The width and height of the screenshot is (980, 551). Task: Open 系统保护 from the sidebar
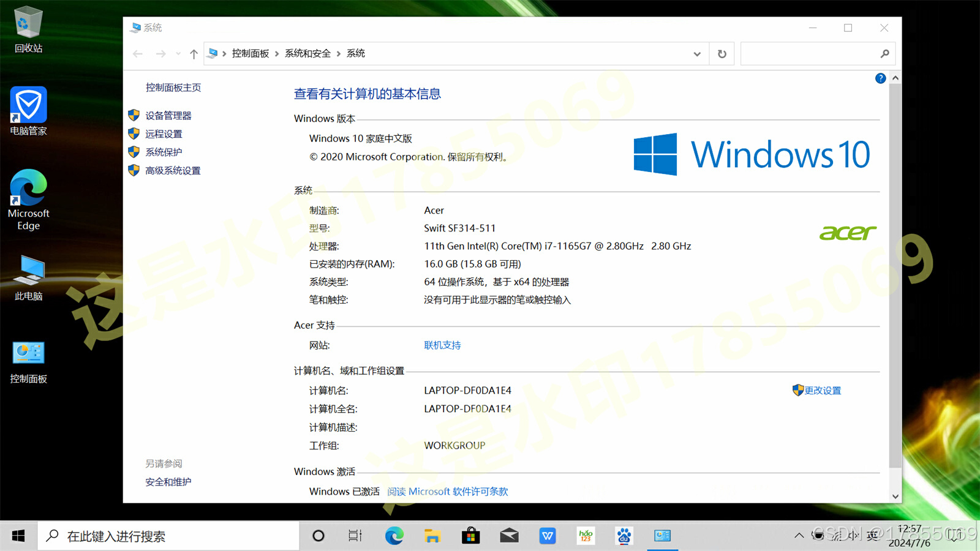[x=164, y=152]
